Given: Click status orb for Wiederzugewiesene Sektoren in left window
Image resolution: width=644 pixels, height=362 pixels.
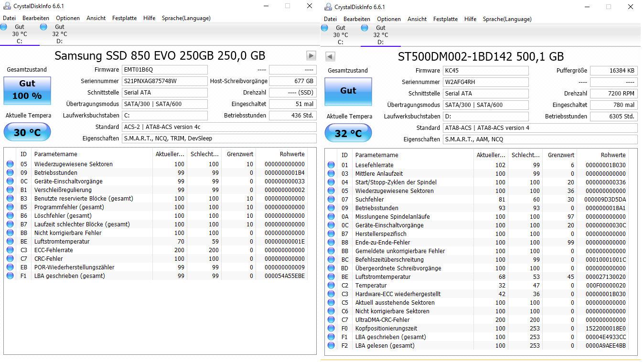Looking at the screenshot, I should (10, 164).
